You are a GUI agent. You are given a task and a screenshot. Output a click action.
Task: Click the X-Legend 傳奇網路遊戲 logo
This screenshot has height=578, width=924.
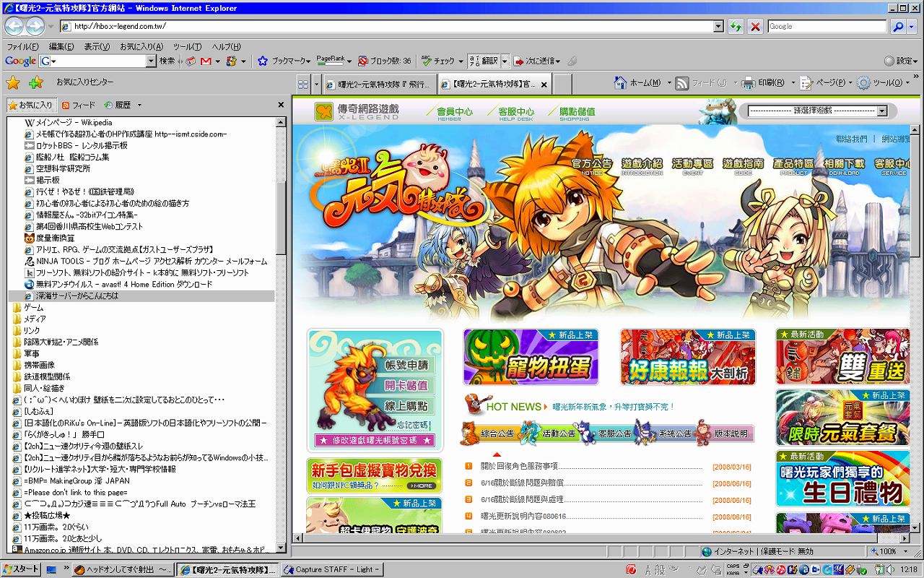(357, 112)
